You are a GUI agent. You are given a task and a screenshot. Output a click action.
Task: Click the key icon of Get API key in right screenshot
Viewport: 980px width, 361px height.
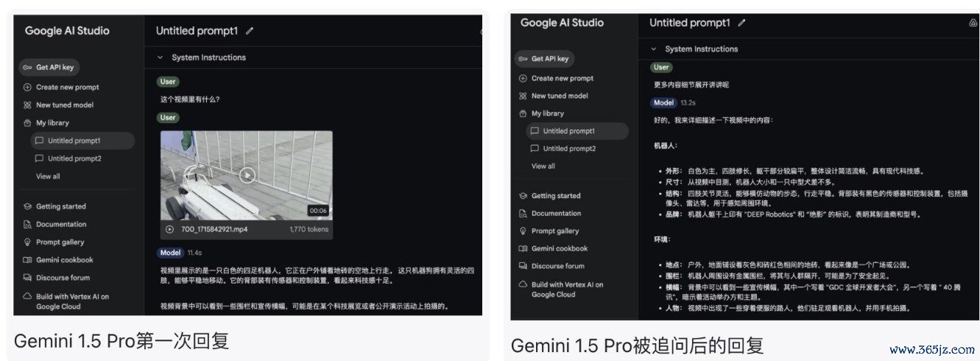[523, 59]
